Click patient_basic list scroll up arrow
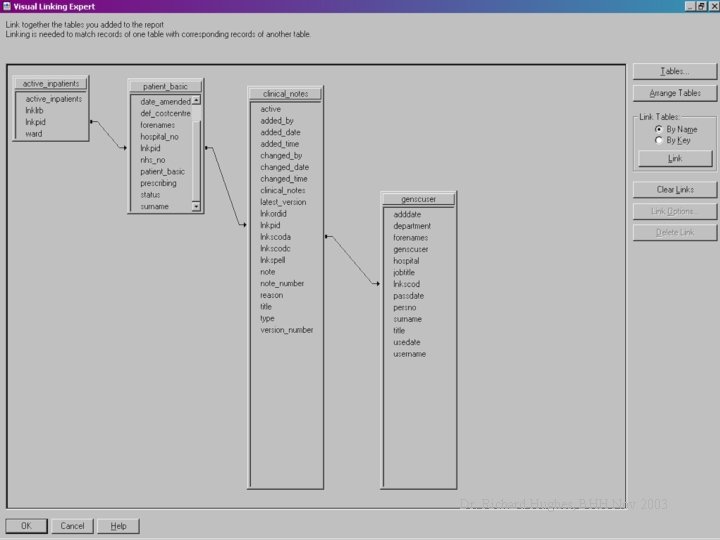The height and width of the screenshot is (540, 720). [x=196, y=100]
